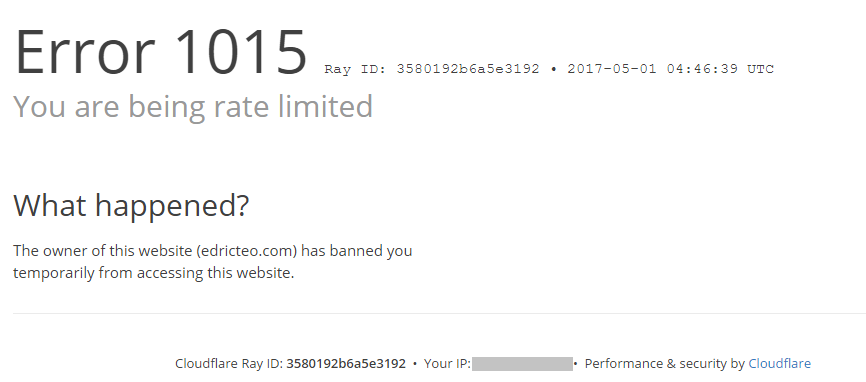The width and height of the screenshot is (866, 382).
Task: Click the 'Your IP:' label
Action: tap(447, 364)
